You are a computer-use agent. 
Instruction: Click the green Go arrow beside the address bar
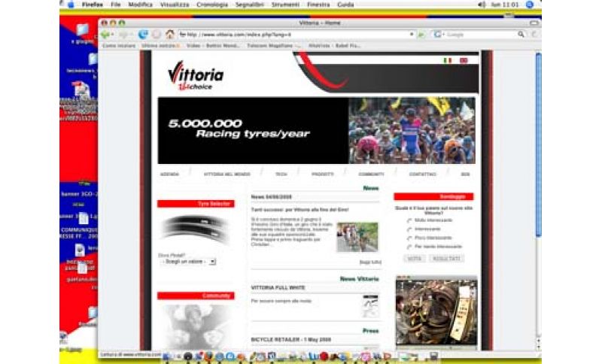(x=421, y=35)
